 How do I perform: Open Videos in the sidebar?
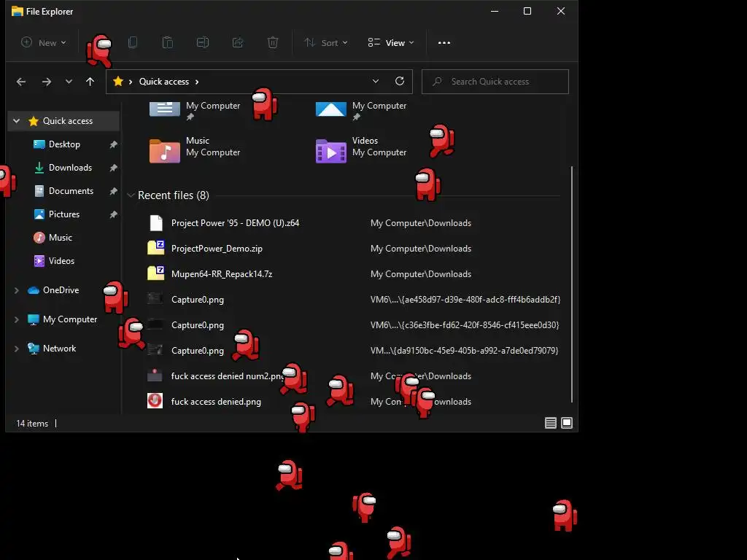[61, 261]
